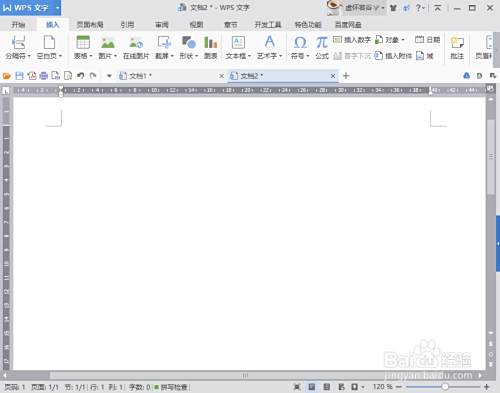Screen dimensions: 500x393
Task: Click the help question mark button
Action: tap(419, 8)
